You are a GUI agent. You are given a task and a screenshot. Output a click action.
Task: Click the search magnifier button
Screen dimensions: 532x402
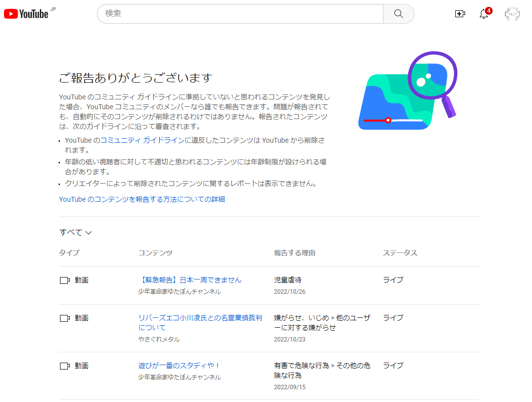click(398, 14)
